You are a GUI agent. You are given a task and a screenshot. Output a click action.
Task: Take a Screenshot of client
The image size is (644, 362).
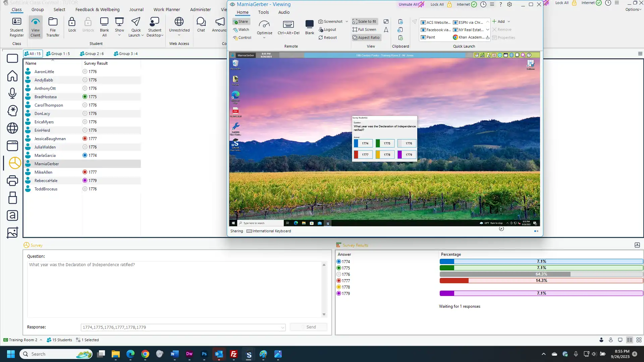tap(330, 21)
